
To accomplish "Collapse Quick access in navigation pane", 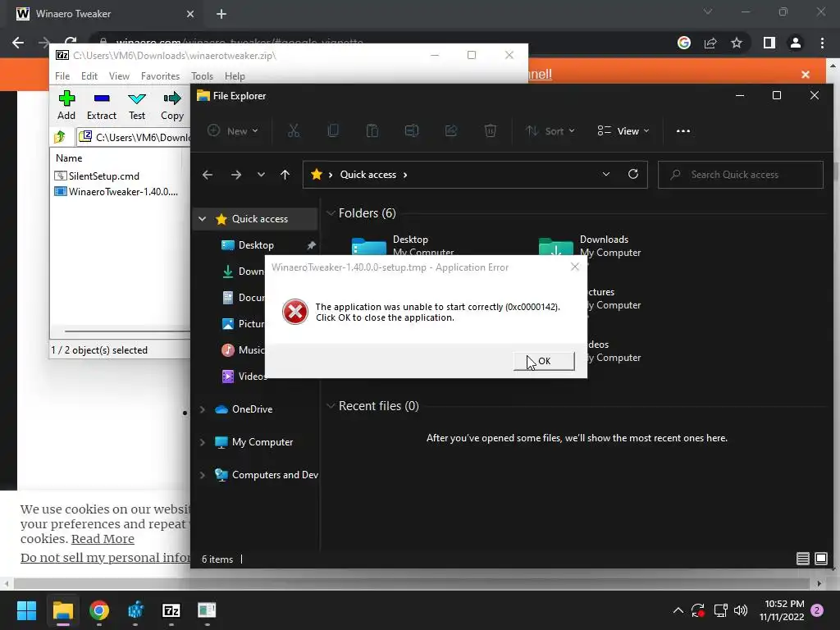I will pos(203,218).
